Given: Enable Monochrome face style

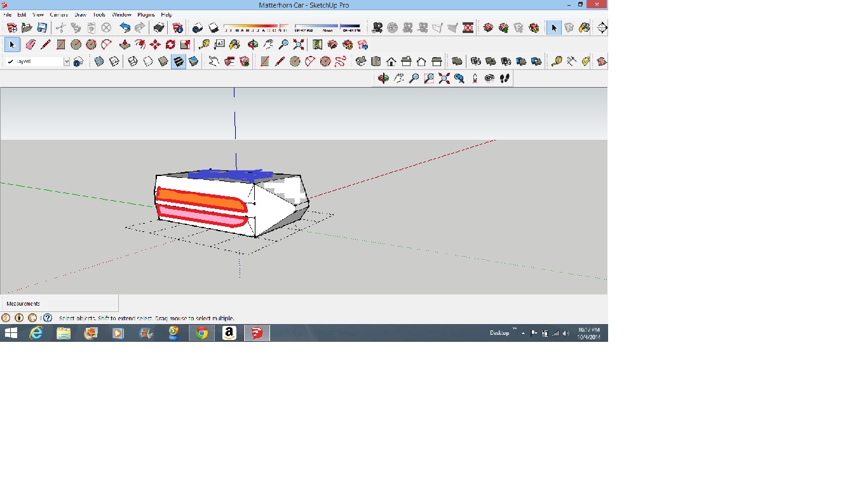Looking at the screenshot, I should click(x=194, y=62).
